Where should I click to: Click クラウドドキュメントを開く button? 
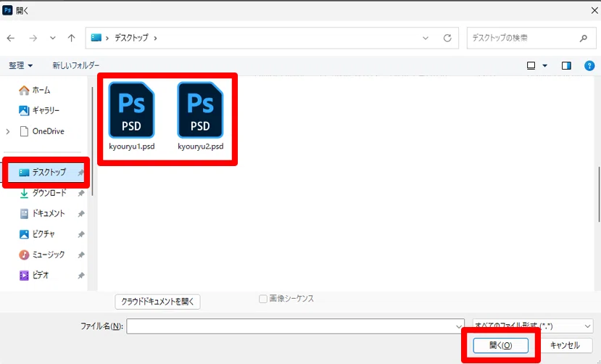tap(157, 302)
